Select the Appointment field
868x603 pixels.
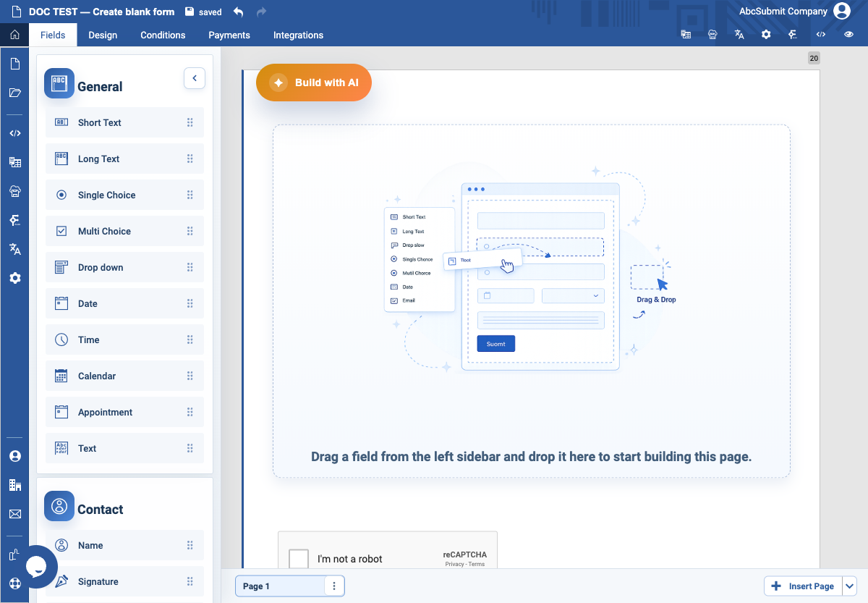124,412
